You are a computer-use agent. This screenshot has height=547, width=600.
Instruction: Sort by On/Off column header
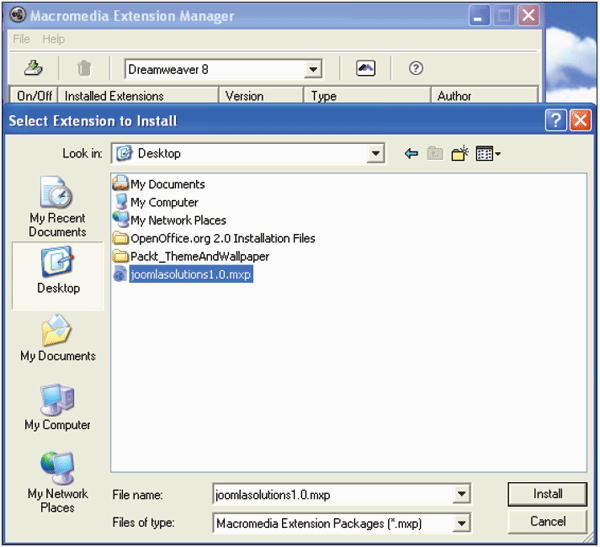[34, 95]
